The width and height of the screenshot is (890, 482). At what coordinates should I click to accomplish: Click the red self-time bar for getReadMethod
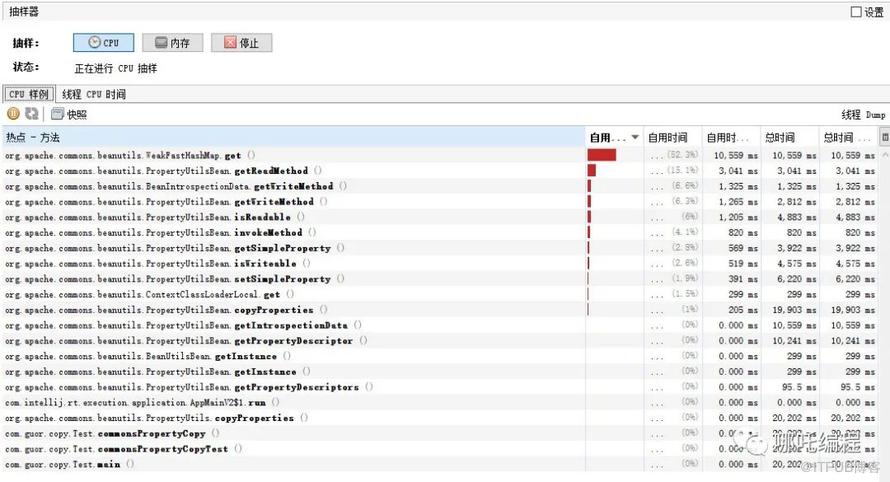click(592, 170)
